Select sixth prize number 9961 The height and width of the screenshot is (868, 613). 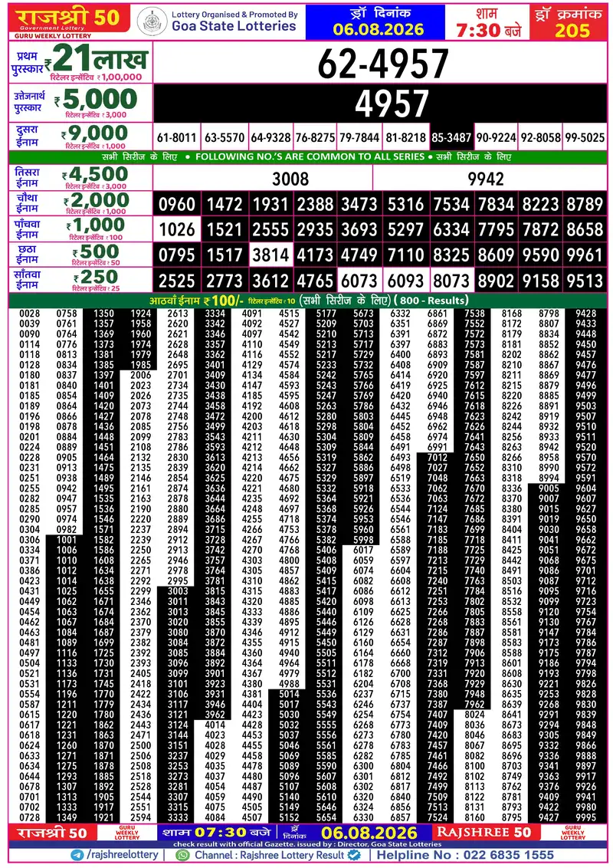pos(585,255)
